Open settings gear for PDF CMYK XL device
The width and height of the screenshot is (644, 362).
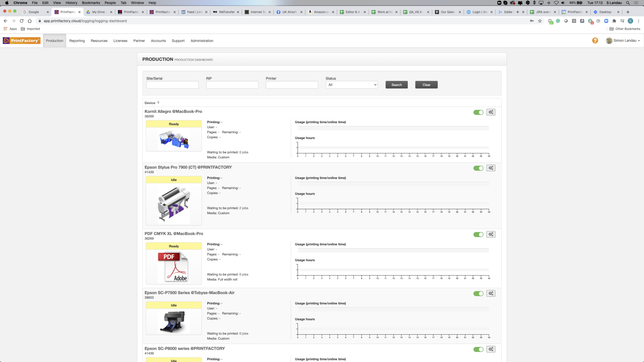(491, 234)
